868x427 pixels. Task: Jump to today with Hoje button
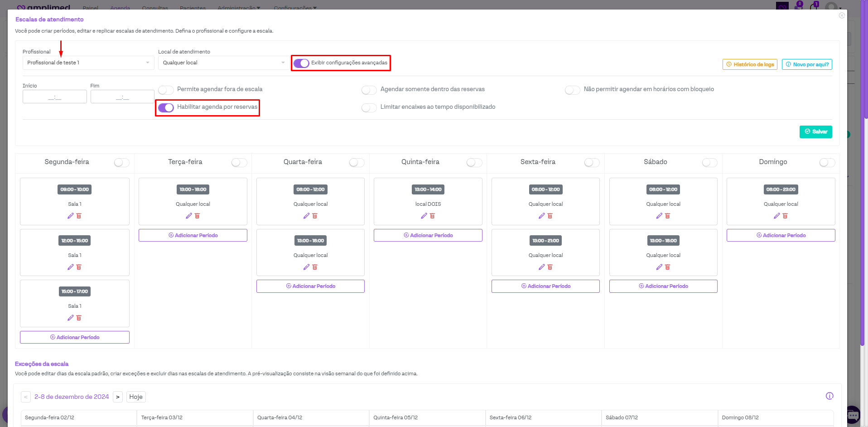coord(136,397)
